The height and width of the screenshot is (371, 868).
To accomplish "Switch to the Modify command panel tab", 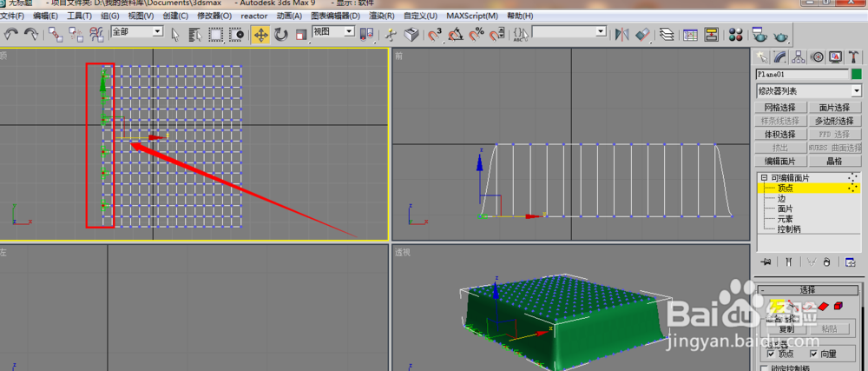I will coord(780,57).
